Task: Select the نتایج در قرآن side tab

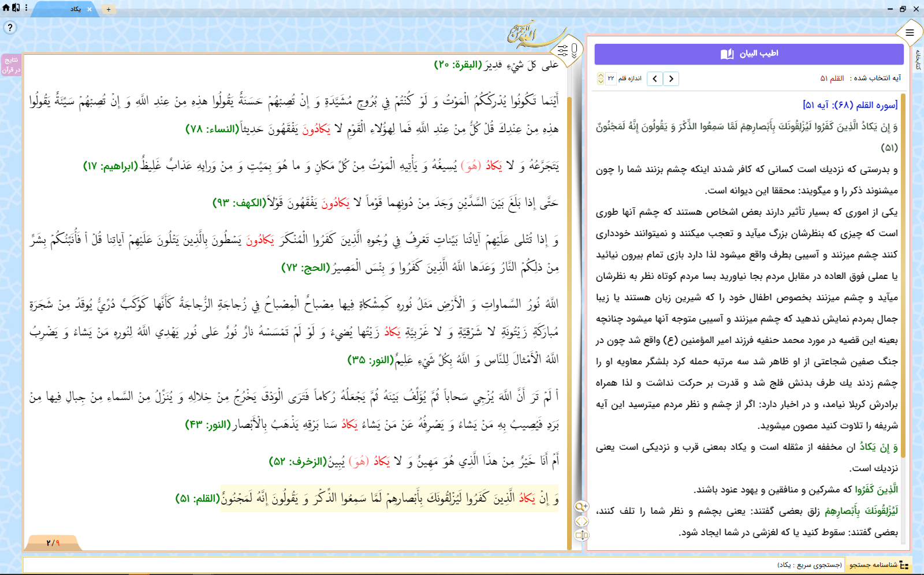Action: [x=11, y=65]
